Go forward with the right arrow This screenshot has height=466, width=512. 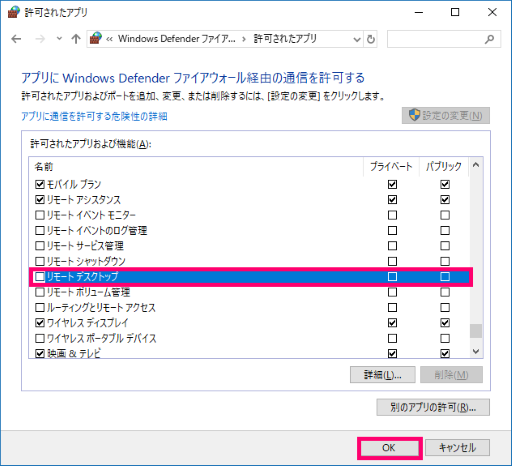40,39
